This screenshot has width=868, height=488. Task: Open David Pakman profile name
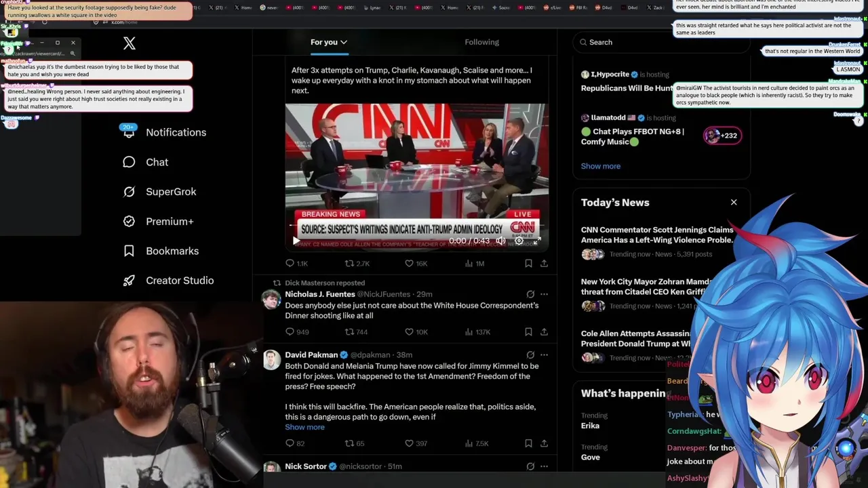[311, 354]
